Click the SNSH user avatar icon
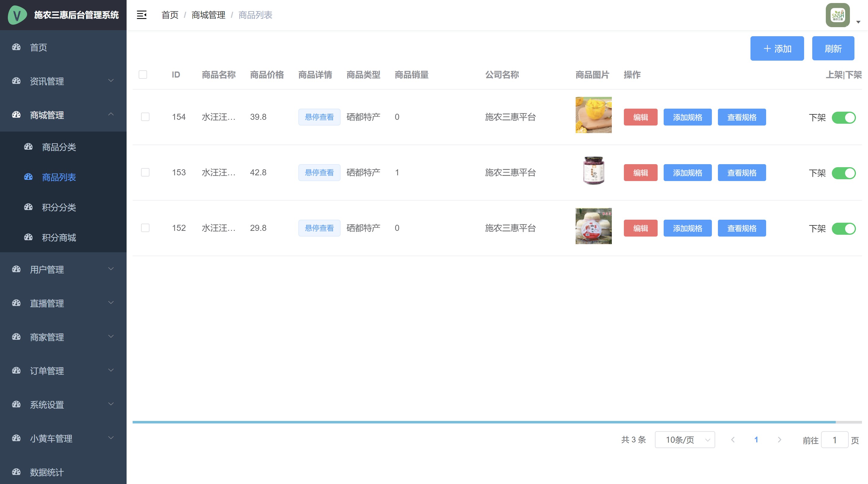Viewport: 868px width, 484px height. click(x=838, y=15)
